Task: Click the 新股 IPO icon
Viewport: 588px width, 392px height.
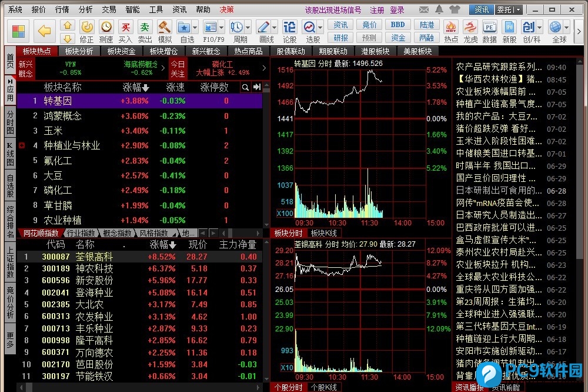Action: click(x=509, y=32)
